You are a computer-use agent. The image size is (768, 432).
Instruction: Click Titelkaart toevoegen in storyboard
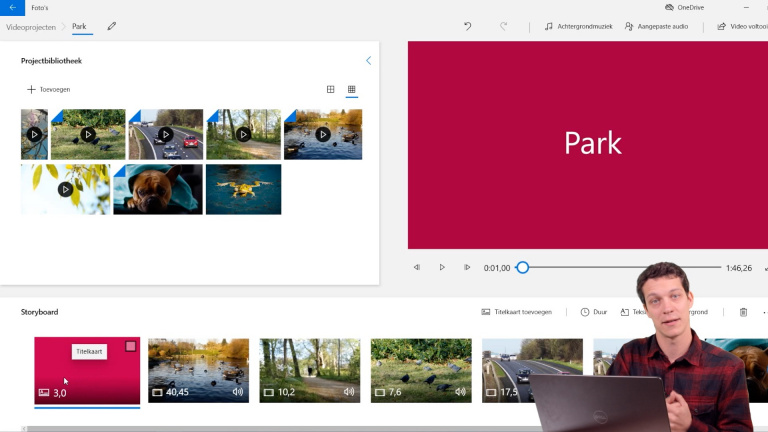(516, 312)
